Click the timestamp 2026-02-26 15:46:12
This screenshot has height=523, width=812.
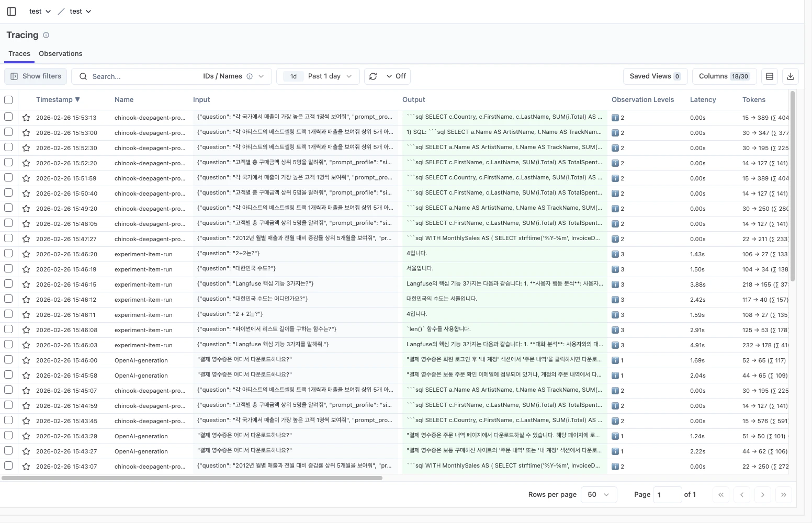click(66, 300)
